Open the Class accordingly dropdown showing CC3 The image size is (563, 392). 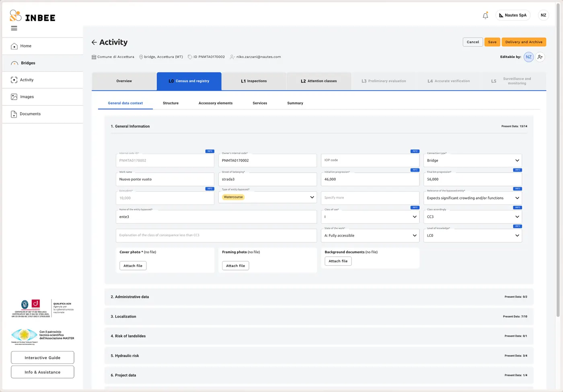click(473, 217)
